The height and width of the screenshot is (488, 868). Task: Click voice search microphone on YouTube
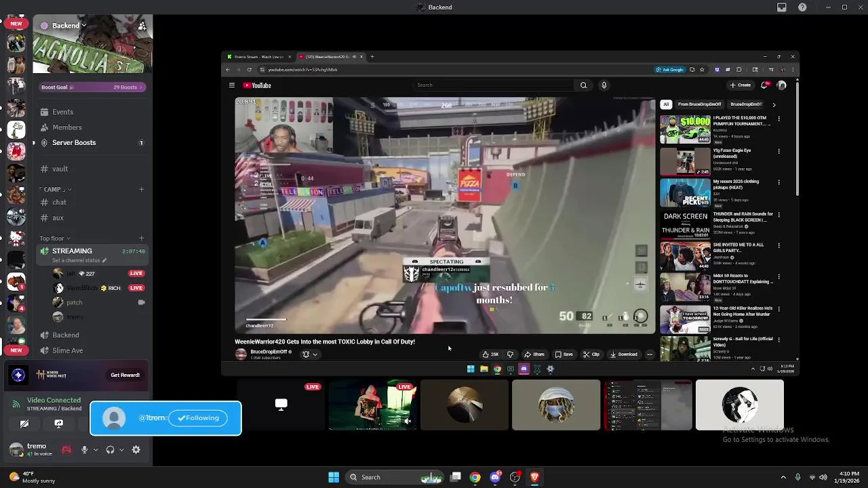click(604, 85)
